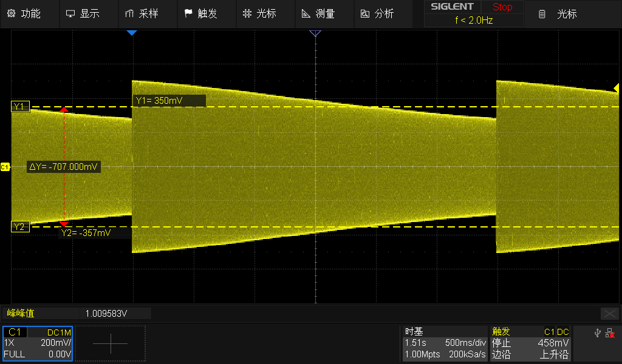
Task: Click the lower red cursor arrowhead
Action: pyautogui.click(x=64, y=224)
